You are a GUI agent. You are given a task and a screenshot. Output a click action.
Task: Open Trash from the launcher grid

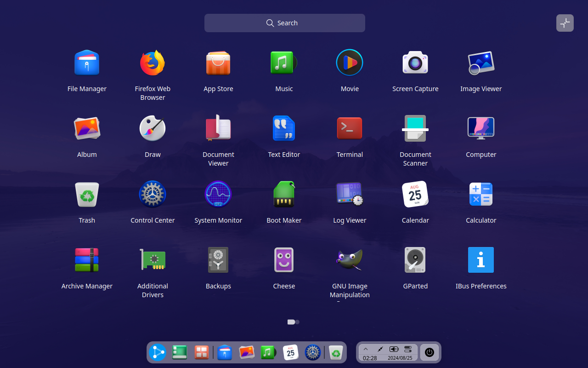click(x=87, y=194)
